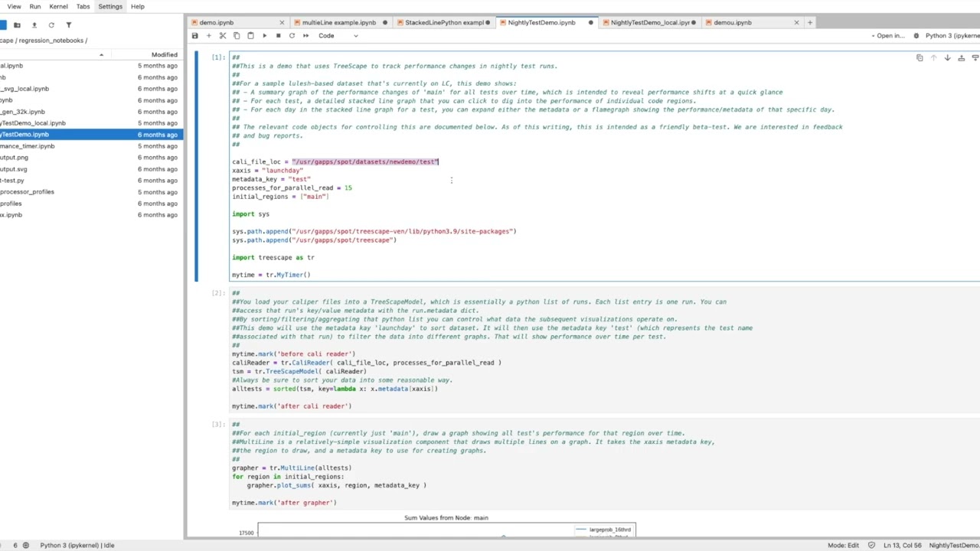Open the Kernel menu
This screenshot has height=551, width=980.
point(58,6)
